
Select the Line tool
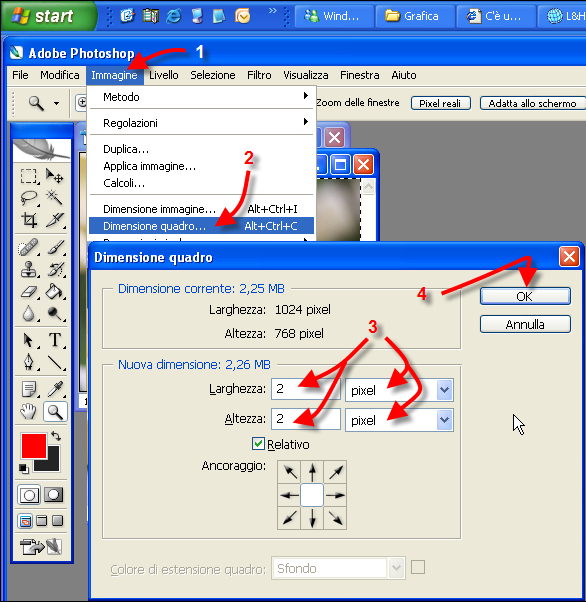point(55,362)
